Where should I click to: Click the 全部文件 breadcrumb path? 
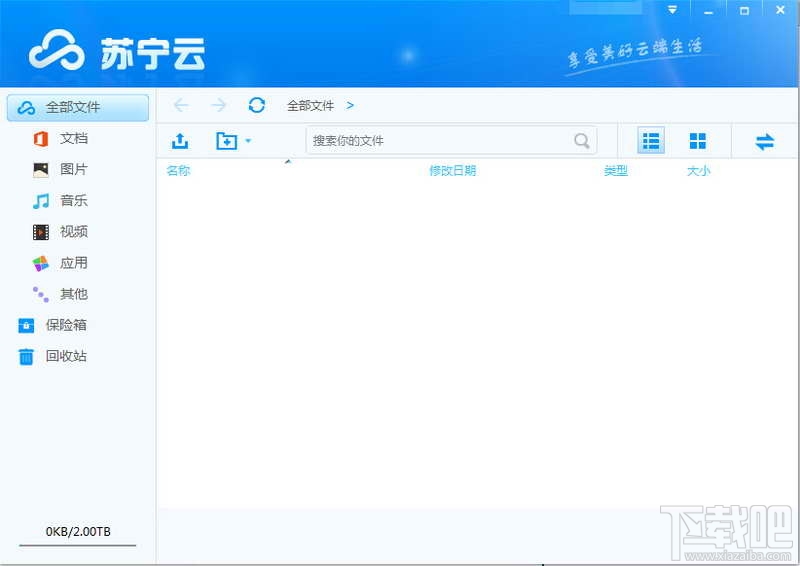tap(310, 106)
